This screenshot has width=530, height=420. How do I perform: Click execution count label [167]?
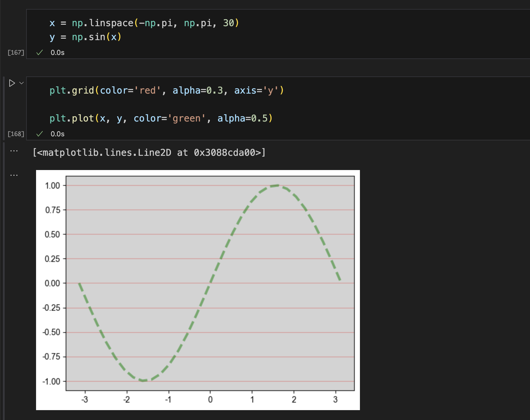coord(16,53)
